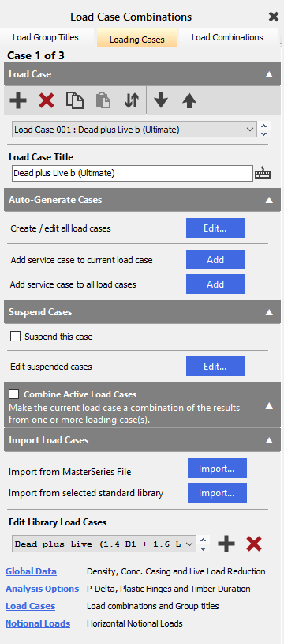Open on-screen keyboard icon beside title field
Viewport: 284px width, 644px height.
pos(263,173)
